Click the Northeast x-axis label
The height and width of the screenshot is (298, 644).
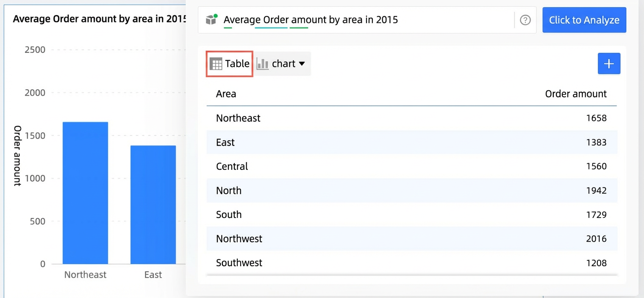tap(85, 275)
